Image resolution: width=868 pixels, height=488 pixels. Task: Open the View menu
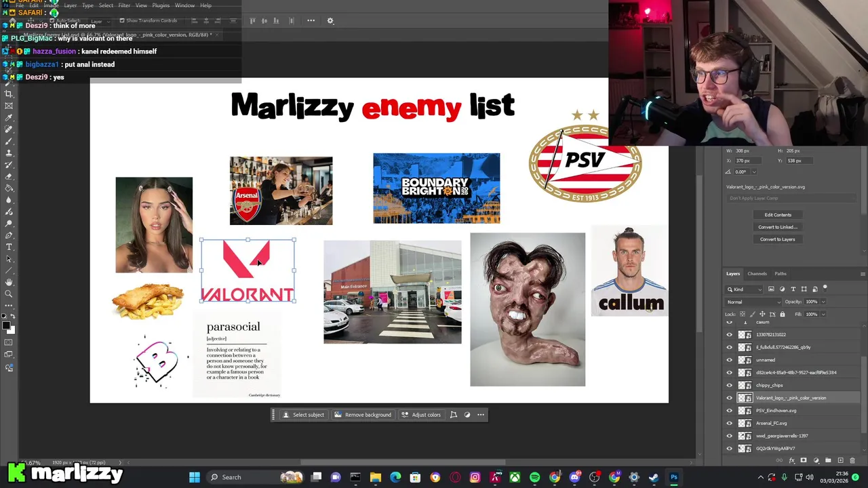(141, 5)
